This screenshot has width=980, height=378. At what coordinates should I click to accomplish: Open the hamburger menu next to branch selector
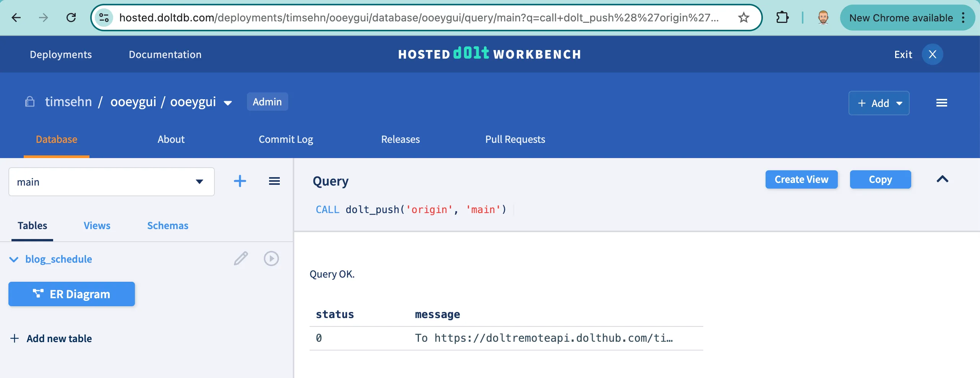click(x=274, y=181)
